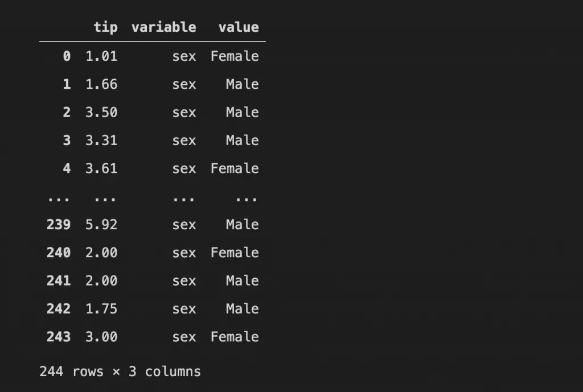Click Female value in row 0

tap(235, 56)
